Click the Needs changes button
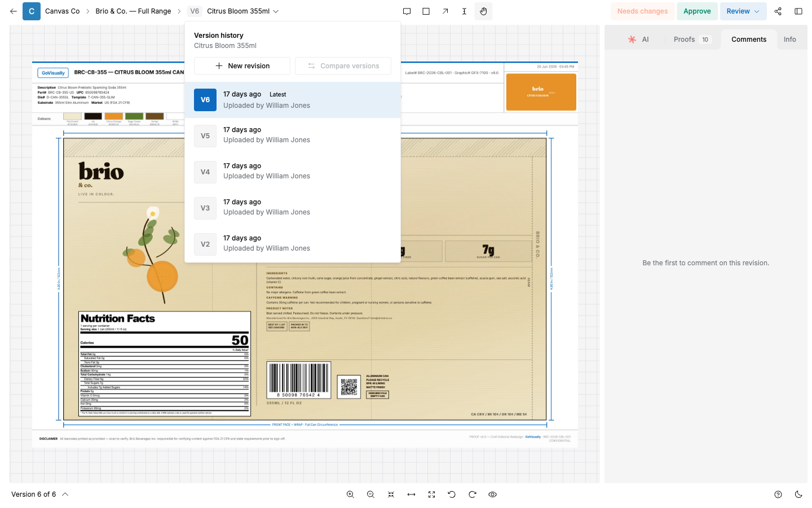Screen dimensions: 812x508 pyautogui.click(x=642, y=11)
